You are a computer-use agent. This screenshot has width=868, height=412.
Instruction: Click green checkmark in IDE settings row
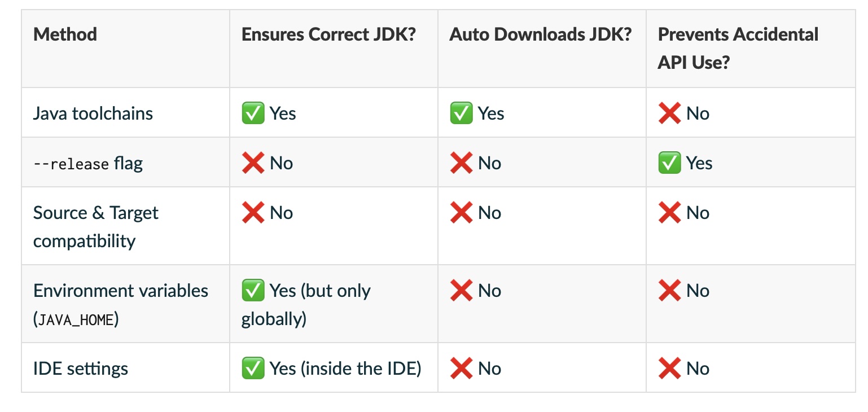[252, 369]
